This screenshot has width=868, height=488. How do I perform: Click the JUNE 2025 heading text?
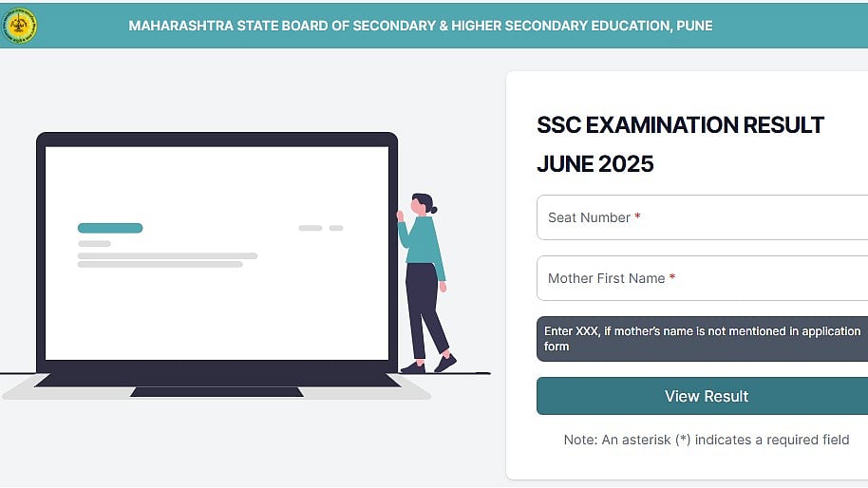click(x=595, y=164)
